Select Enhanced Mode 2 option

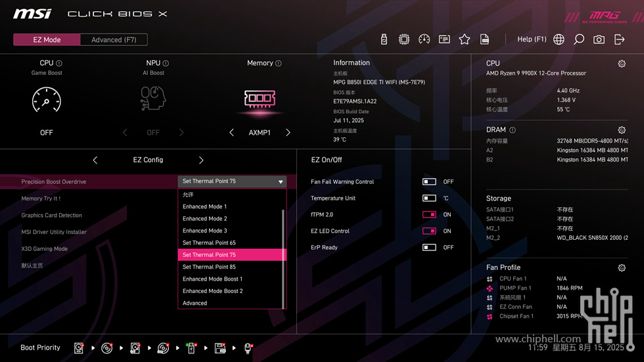click(230, 218)
